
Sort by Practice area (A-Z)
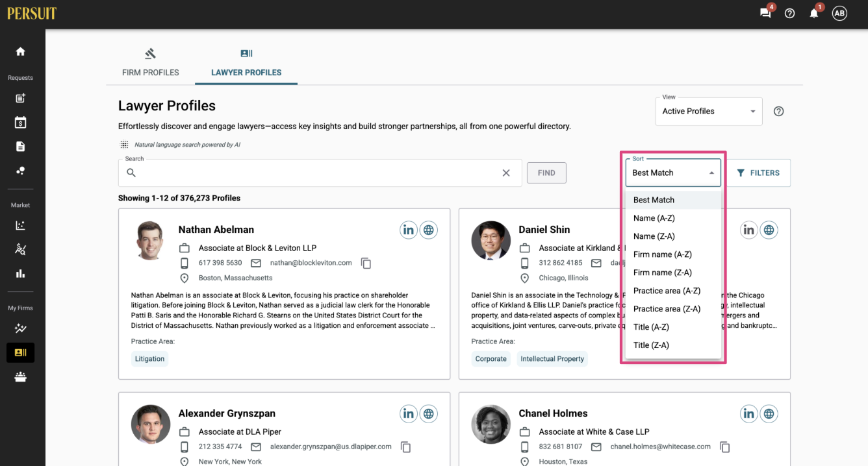pyautogui.click(x=672, y=291)
